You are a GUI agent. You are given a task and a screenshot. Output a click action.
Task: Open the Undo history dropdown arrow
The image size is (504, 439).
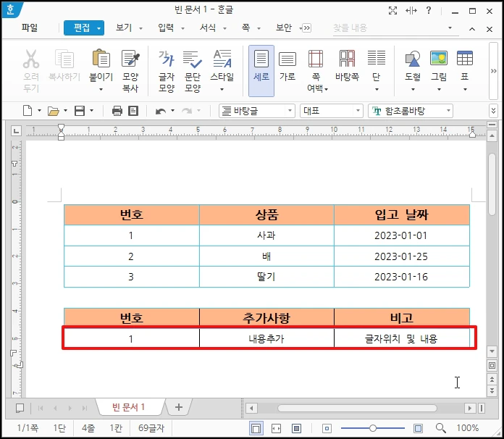tap(172, 111)
